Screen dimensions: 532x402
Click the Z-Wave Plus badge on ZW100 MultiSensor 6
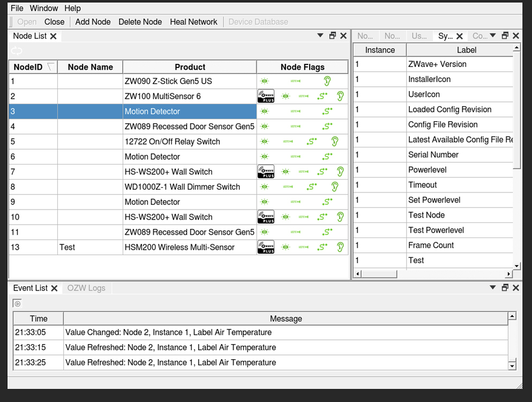(266, 96)
